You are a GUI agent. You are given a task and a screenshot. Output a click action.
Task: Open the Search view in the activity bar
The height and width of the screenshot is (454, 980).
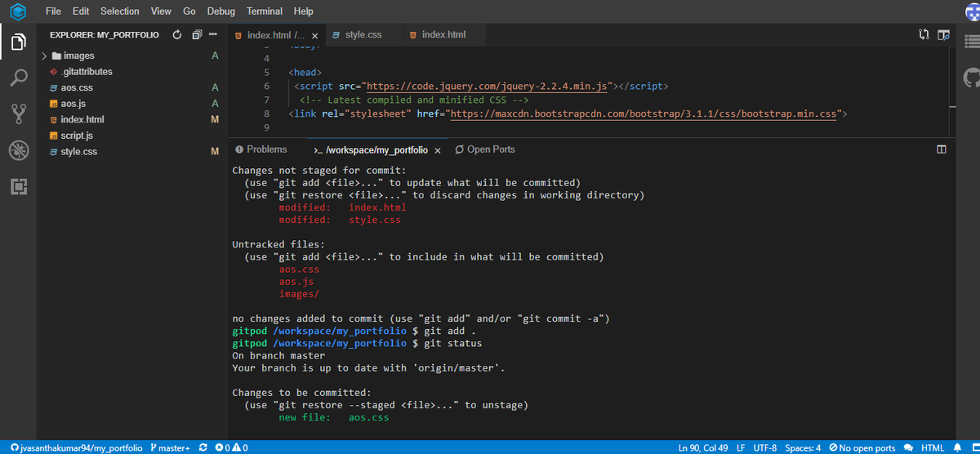click(17, 78)
